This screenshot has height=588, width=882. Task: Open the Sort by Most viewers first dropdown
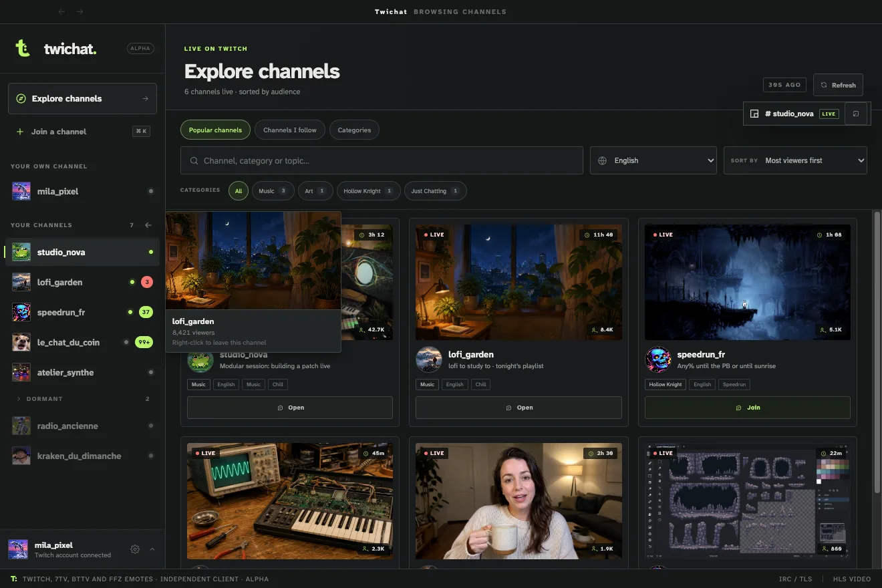[795, 160]
